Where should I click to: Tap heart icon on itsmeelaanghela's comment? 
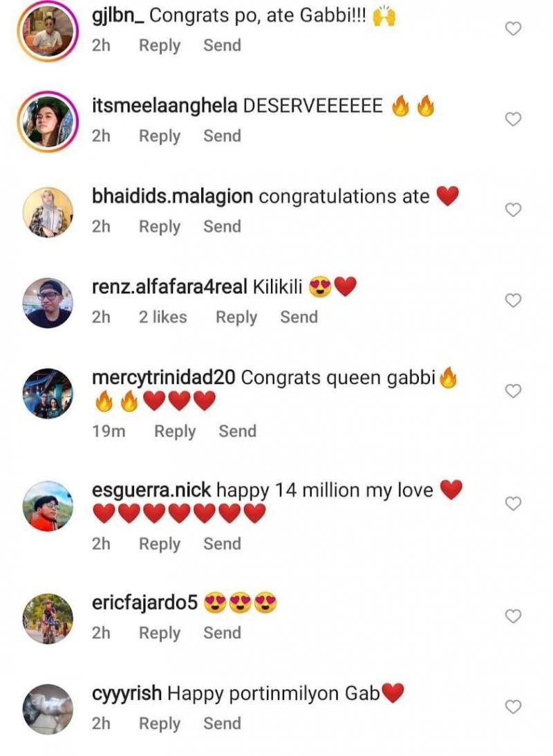click(513, 120)
